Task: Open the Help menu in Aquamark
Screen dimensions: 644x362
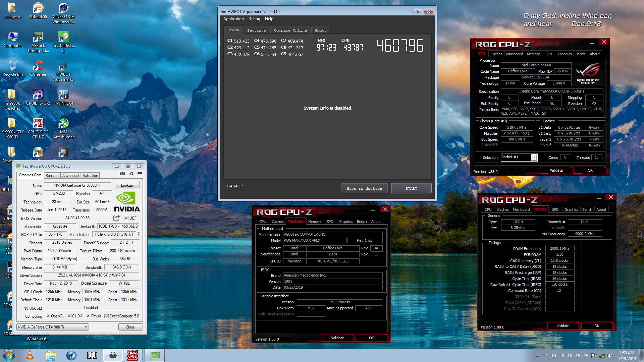Action: click(269, 19)
